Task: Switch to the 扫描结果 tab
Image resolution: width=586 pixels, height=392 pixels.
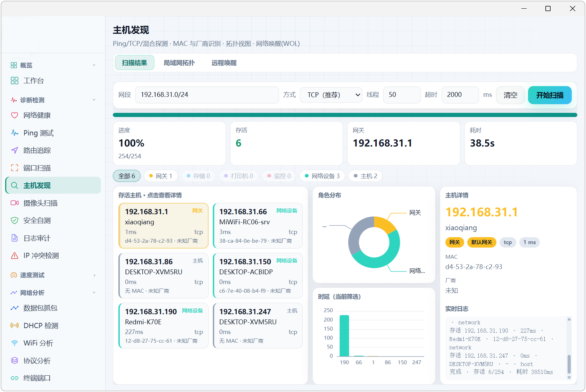Action: point(134,63)
